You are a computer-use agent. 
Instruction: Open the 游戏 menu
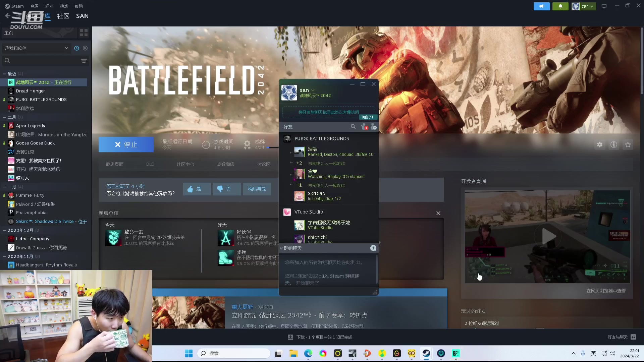tap(64, 6)
